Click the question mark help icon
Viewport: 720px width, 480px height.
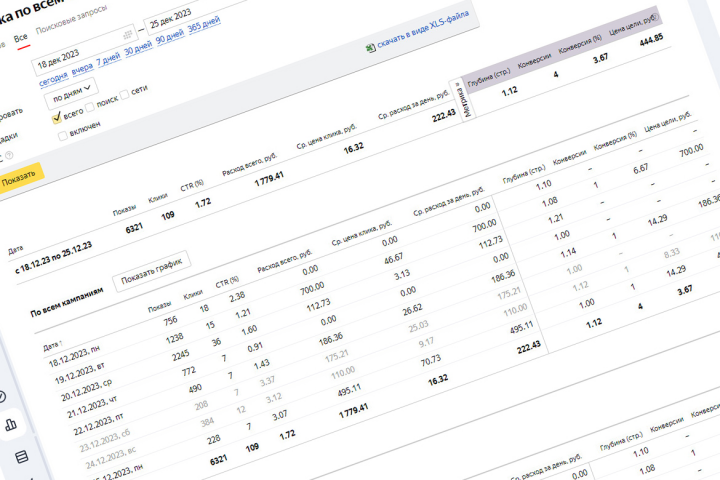point(9,155)
